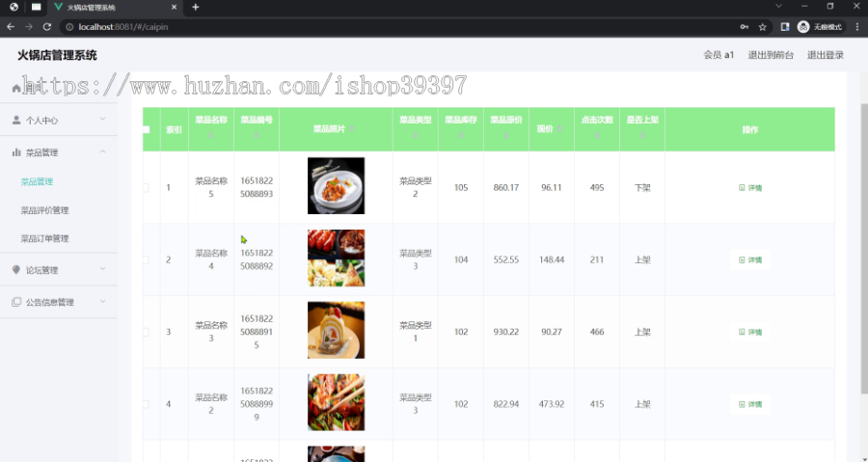Click the 退出到前台 link
The image size is (868, 462).
point(771,55)
